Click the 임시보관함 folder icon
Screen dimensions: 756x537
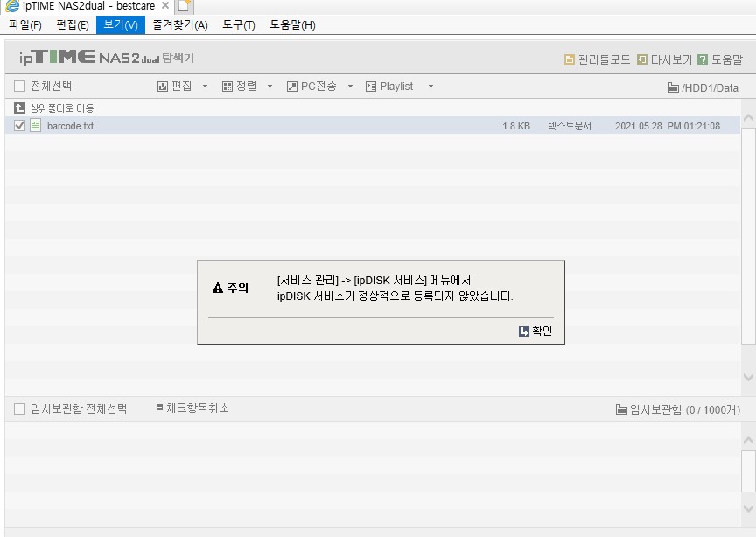point(621,409)
